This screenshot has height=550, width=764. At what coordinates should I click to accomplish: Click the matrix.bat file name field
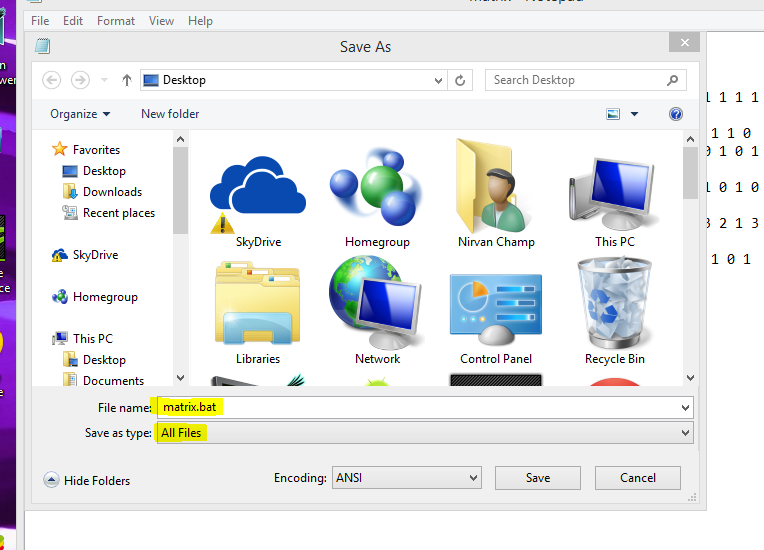tap(425, 407)
